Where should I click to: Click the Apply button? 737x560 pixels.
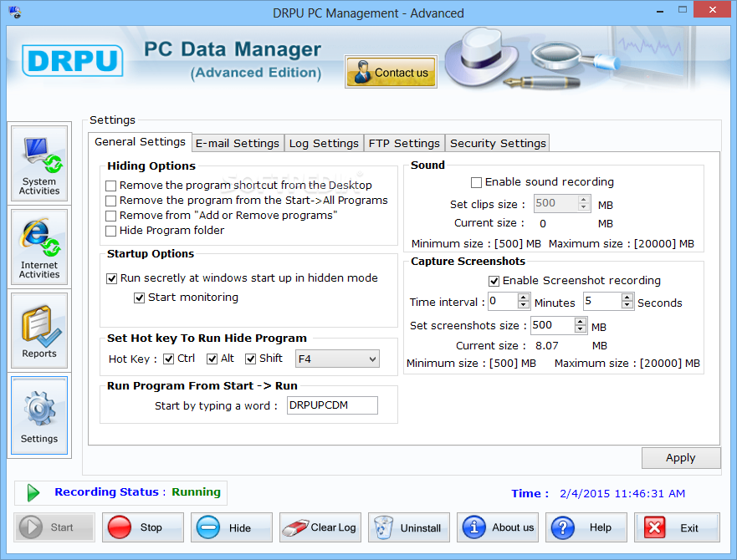tap(681, 457)
